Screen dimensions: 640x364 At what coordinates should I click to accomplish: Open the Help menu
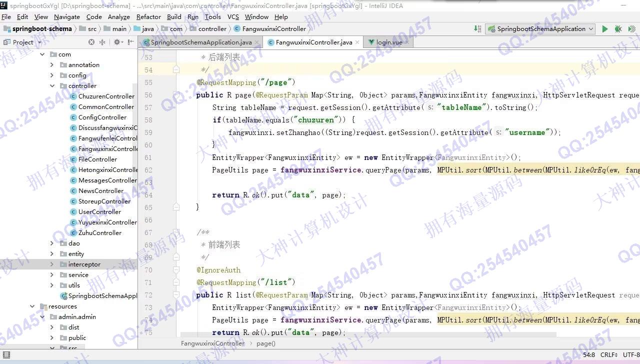coord(281,16)
